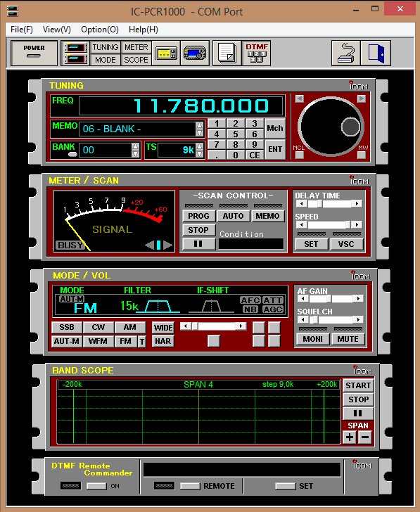This screenshot has width=420, height=512.
Task: Show the SCOPE panel from toolbar
Action: [136, 60]
